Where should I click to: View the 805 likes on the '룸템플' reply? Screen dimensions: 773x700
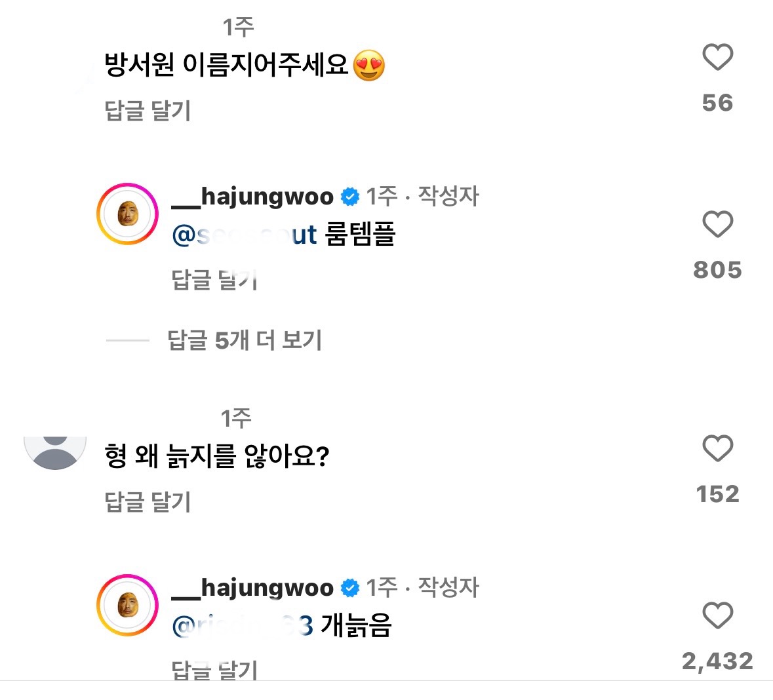(717, 269)
